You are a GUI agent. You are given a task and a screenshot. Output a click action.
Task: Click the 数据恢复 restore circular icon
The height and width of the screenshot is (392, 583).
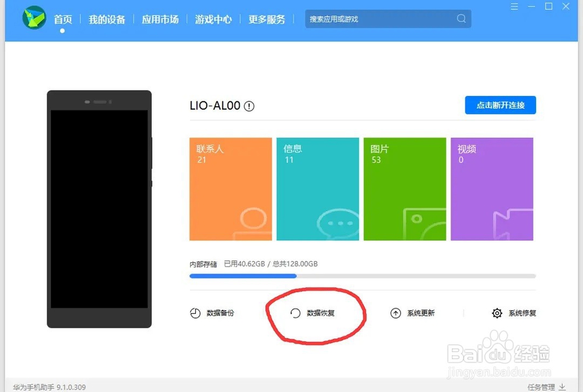295,313
